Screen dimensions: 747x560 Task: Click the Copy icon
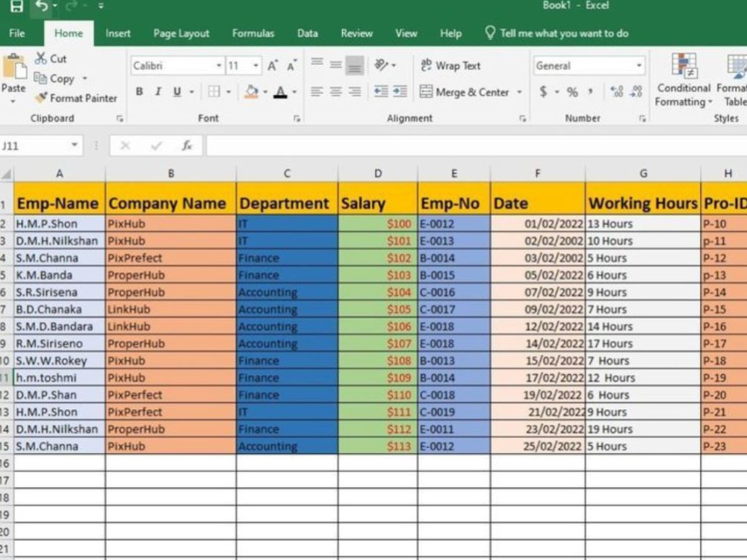pos(40,78)
